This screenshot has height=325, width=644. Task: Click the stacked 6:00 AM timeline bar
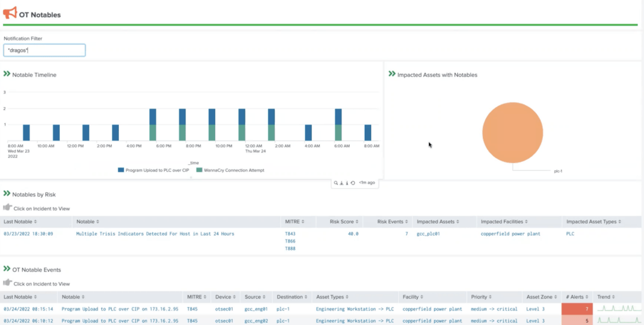338,125
